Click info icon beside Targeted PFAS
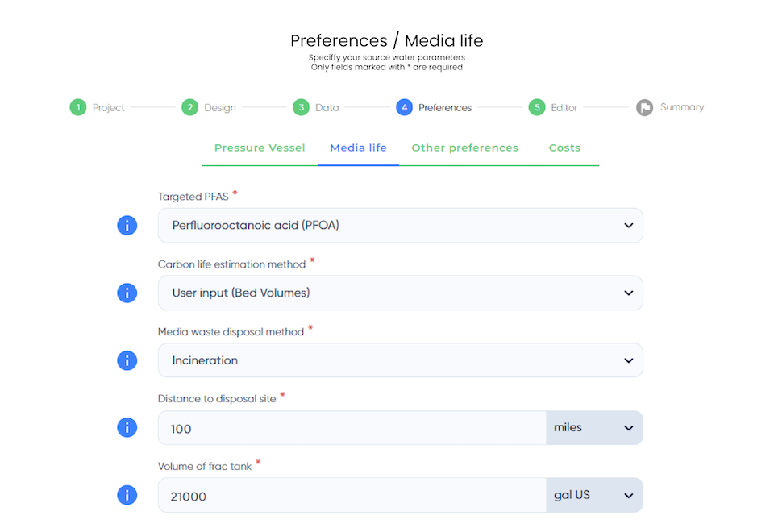774x532 pixels. pos(127,226)
